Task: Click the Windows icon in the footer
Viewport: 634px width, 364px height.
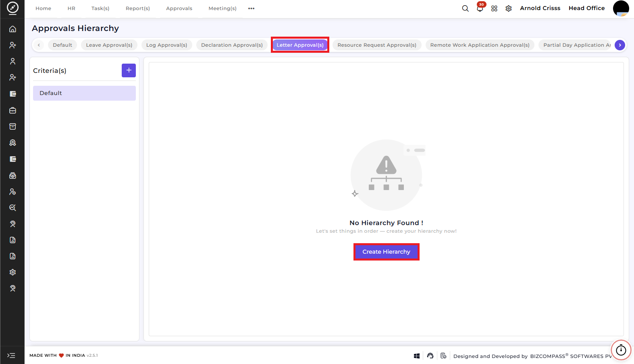Action: 417,356
